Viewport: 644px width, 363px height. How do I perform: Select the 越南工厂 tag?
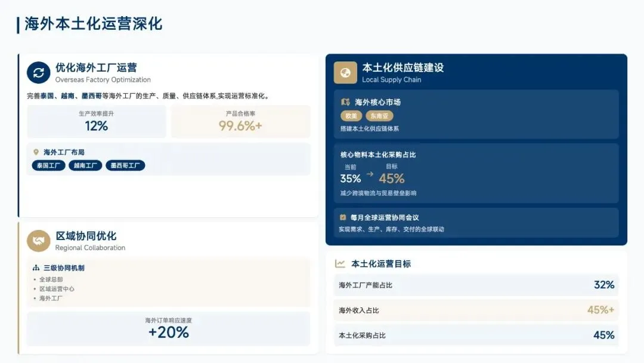(x=85, y=166)
